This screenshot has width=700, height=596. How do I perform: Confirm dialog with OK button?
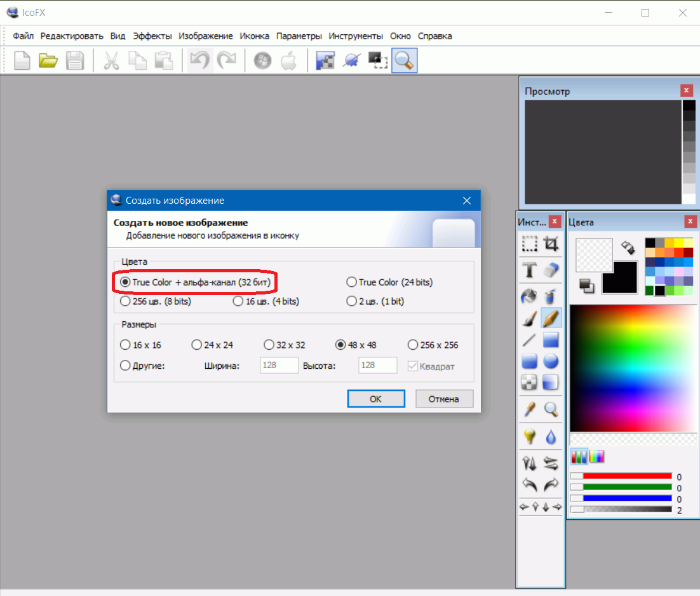[x=376, y=399]
